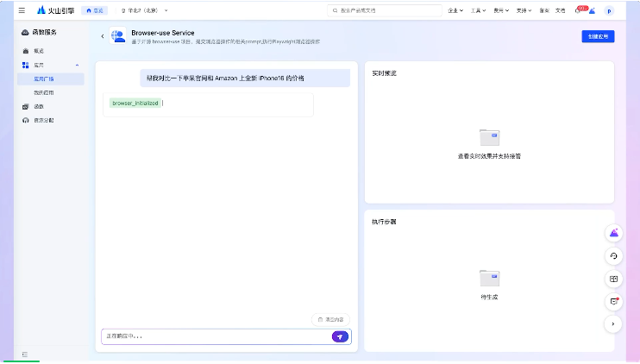
Task: Focus the top product search field
Action: coord(385,10)
